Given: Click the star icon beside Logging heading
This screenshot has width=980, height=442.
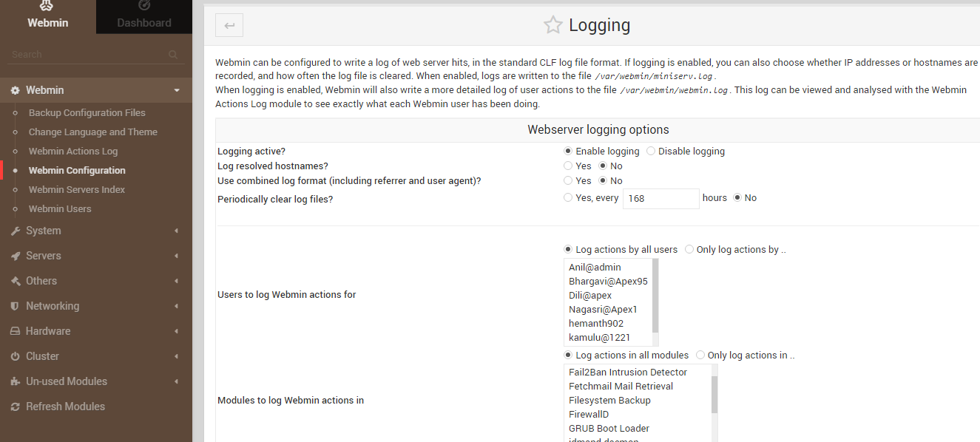Looking at the screenshot, I should tap(552, 24).
